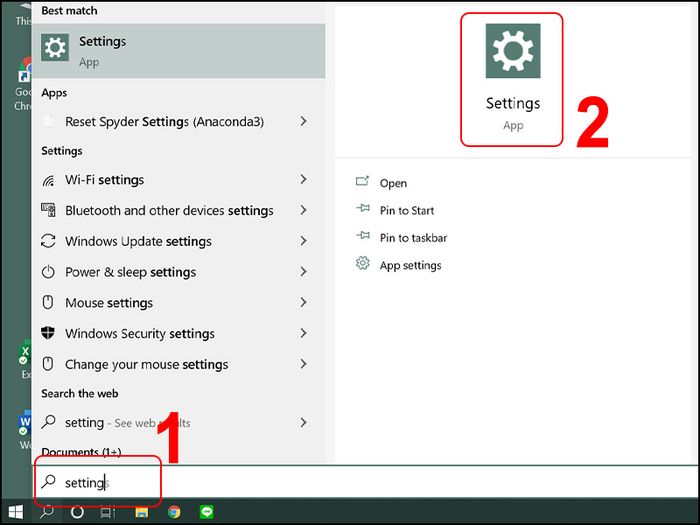Click mouse icon beside Change your mouse settings
This screenshot has height=525, width=700.
pos(48,364)
